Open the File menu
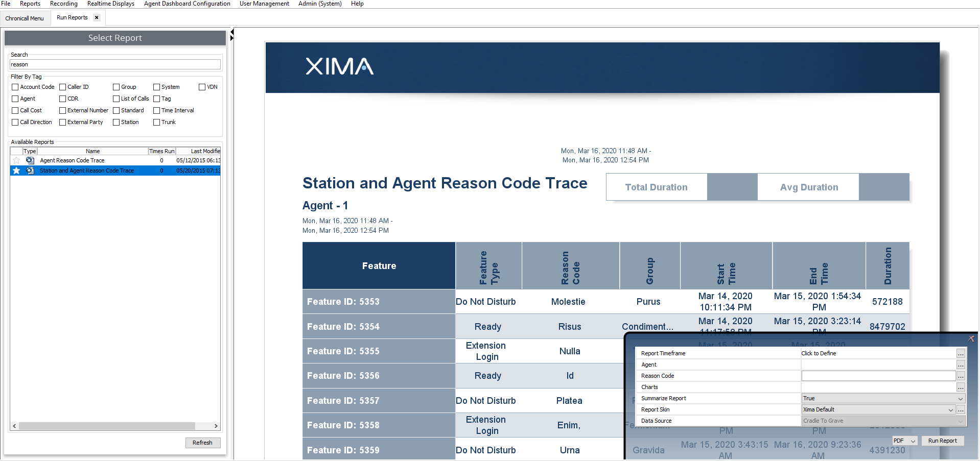The height and width of the screenshot is (461, 980). (6, 4)
